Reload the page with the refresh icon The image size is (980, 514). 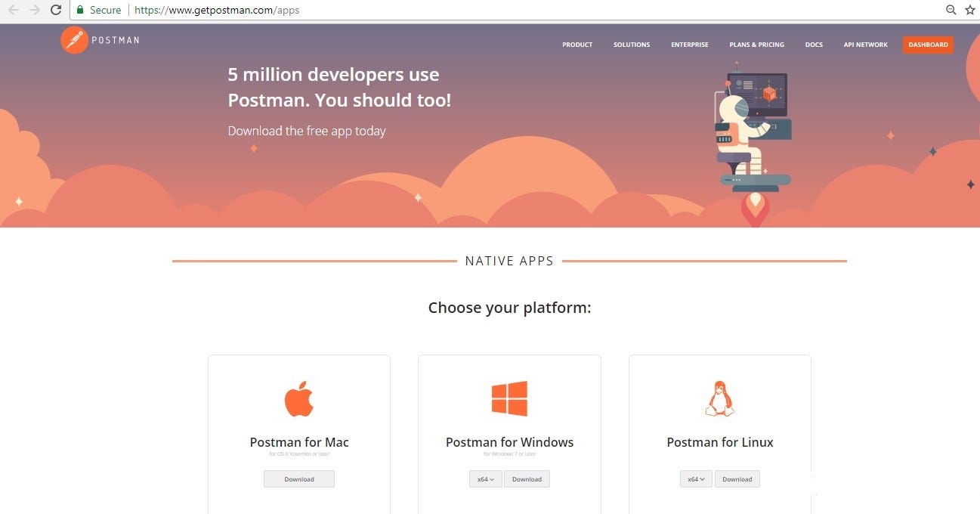56,10
